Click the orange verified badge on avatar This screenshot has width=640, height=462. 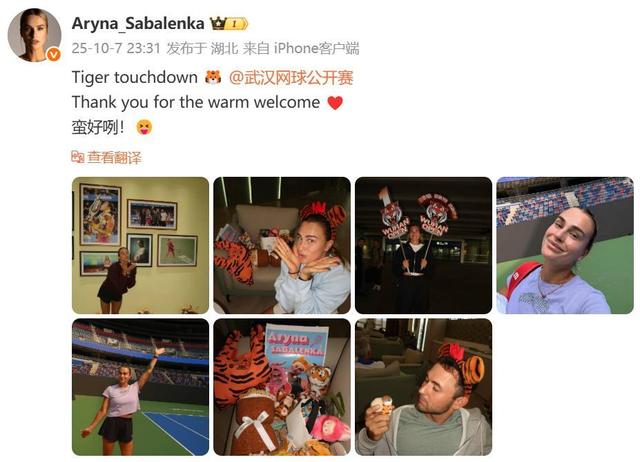point(54,54)
